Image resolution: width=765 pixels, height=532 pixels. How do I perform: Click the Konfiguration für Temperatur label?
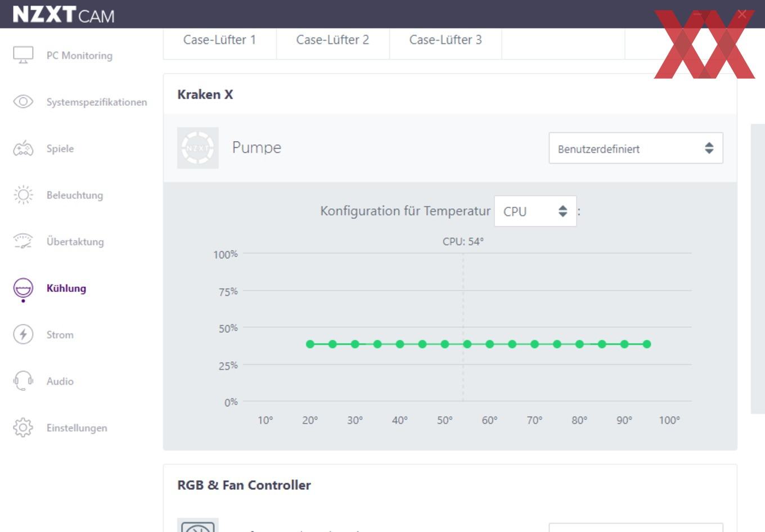tap(406, 211)
